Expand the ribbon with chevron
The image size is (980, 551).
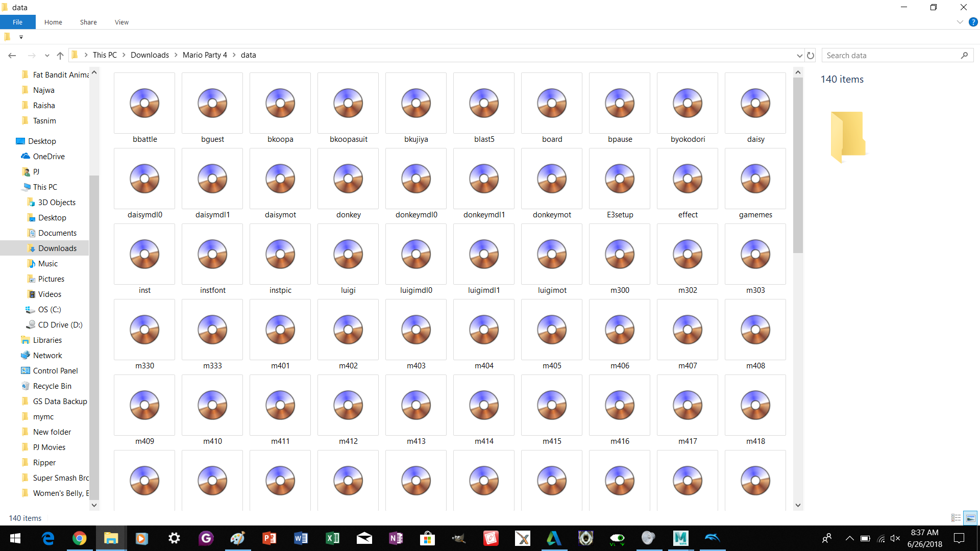tap(960, 22)
